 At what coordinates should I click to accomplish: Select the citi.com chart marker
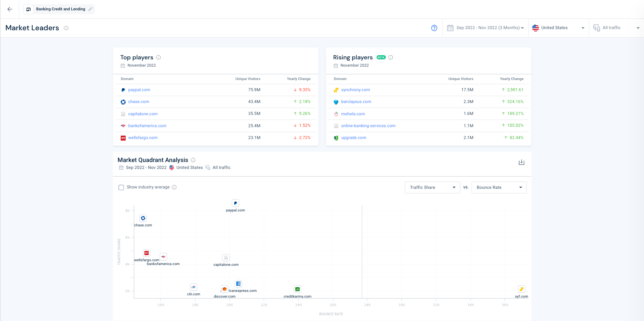[193, 287]
